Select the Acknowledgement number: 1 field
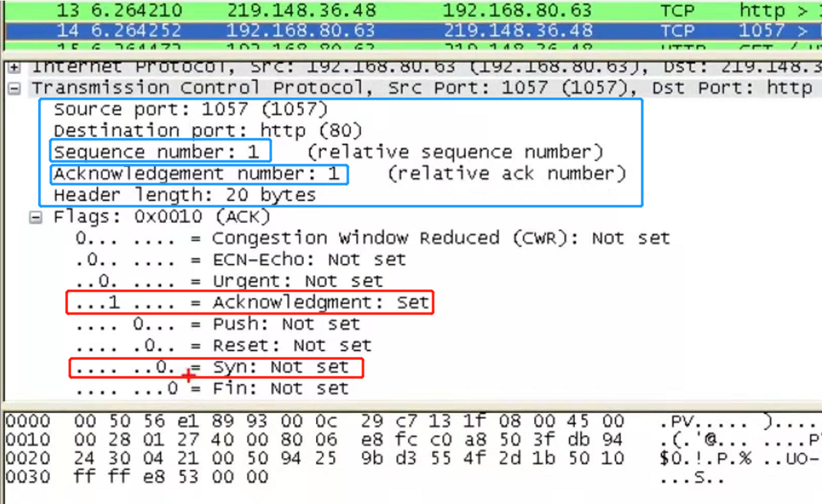 pos(196,174)
